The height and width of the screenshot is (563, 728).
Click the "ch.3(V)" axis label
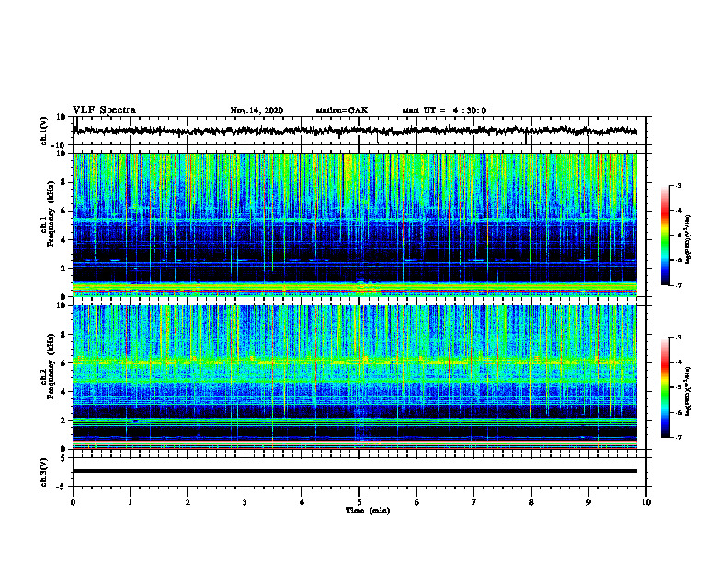(44, 472)
